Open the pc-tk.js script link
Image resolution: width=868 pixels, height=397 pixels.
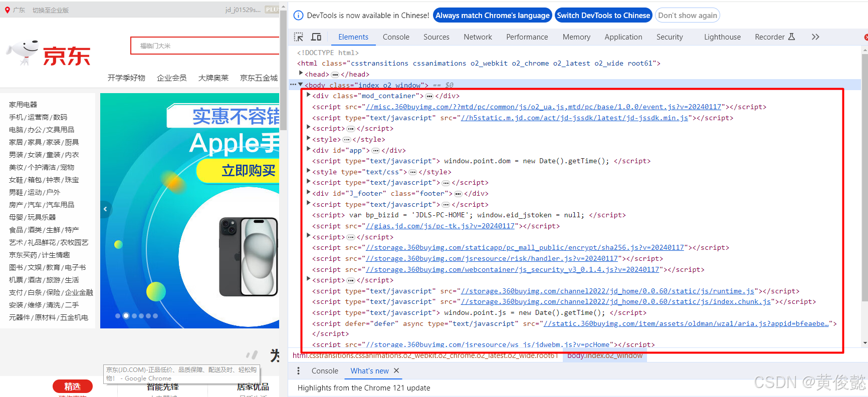coord(440,226)
